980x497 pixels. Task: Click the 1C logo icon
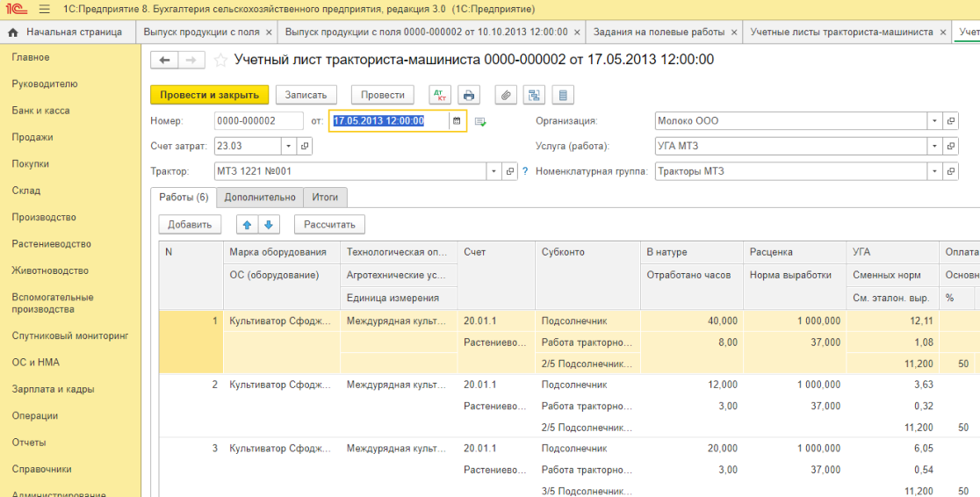(17, 10)
